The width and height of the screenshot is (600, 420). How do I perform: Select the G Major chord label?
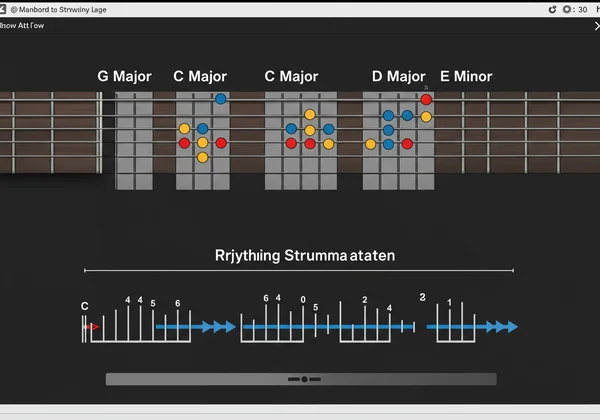[x=124, y=76]
